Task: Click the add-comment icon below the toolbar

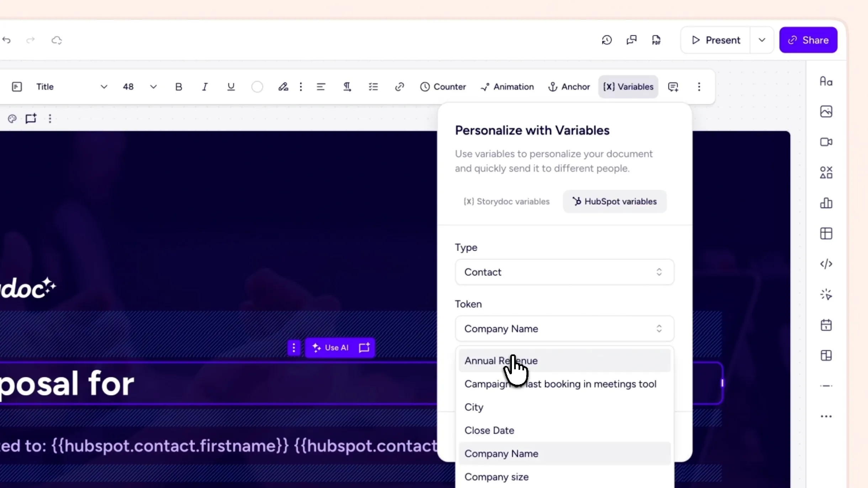Action: pos(31,118)
